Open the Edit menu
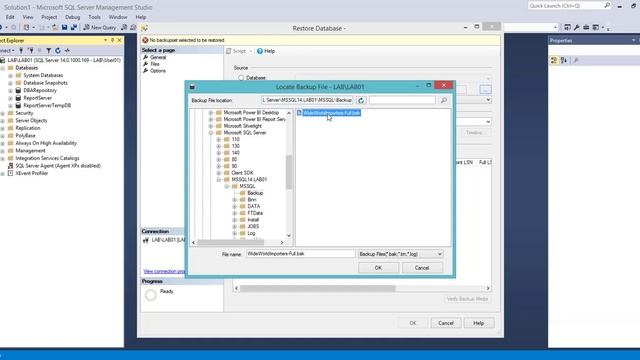Viewport: 640px width, 360px height. (x=10, y=17)
